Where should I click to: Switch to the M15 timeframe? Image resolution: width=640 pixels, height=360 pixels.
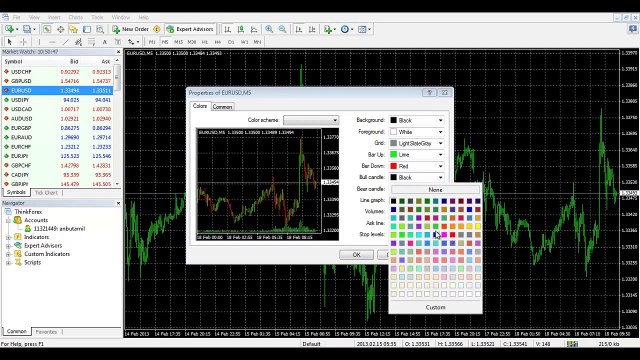pos(178,42)
